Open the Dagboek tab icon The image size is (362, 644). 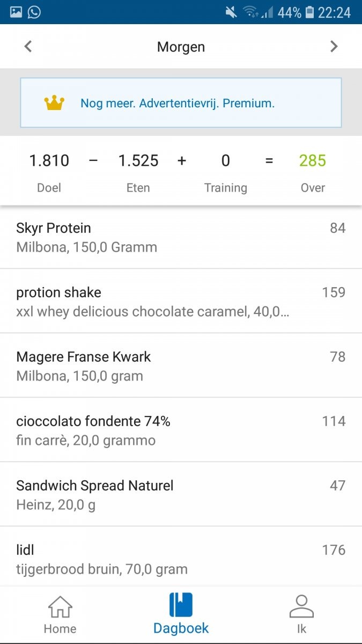point(181,606)
